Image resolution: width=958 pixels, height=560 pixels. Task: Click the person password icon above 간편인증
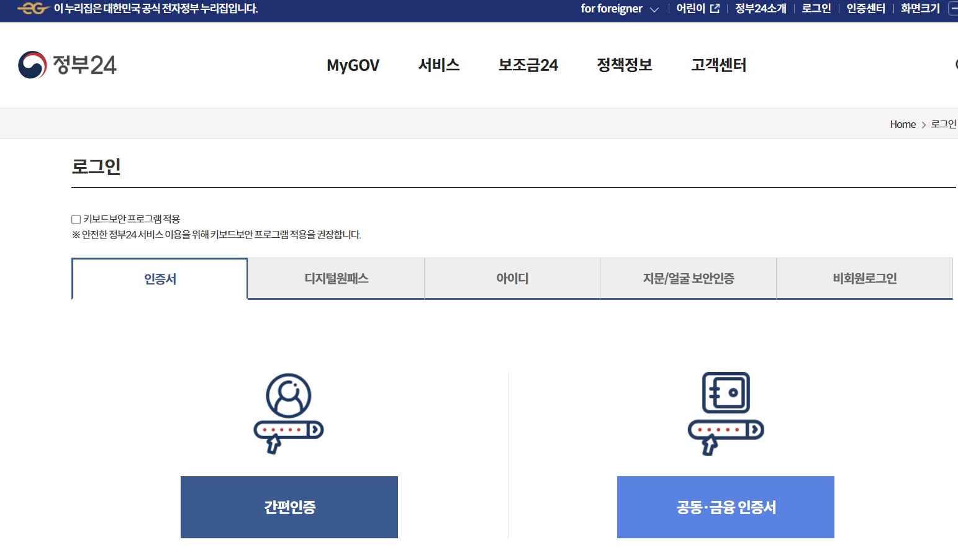pyautogui.click(x=288, y=412)
